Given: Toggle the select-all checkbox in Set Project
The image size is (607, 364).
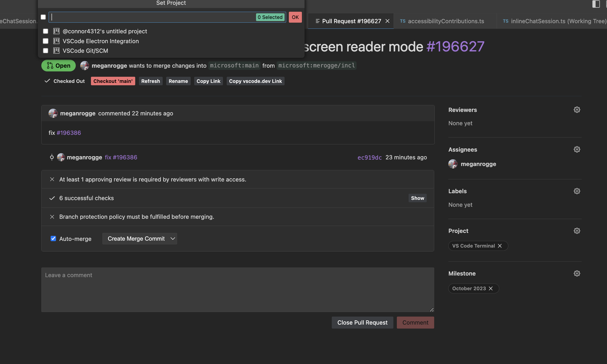Looking at the screenshot, I should [x=43, y=17].
